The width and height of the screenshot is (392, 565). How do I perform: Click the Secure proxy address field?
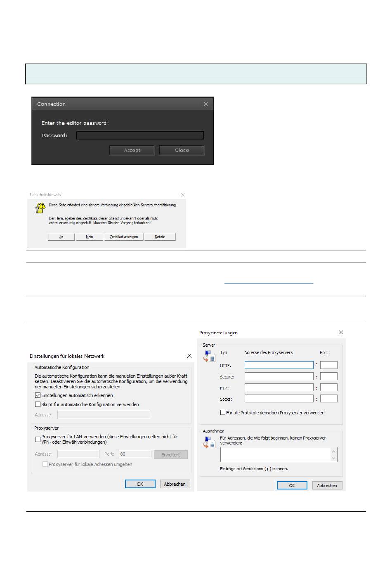[x=279, y=376]
